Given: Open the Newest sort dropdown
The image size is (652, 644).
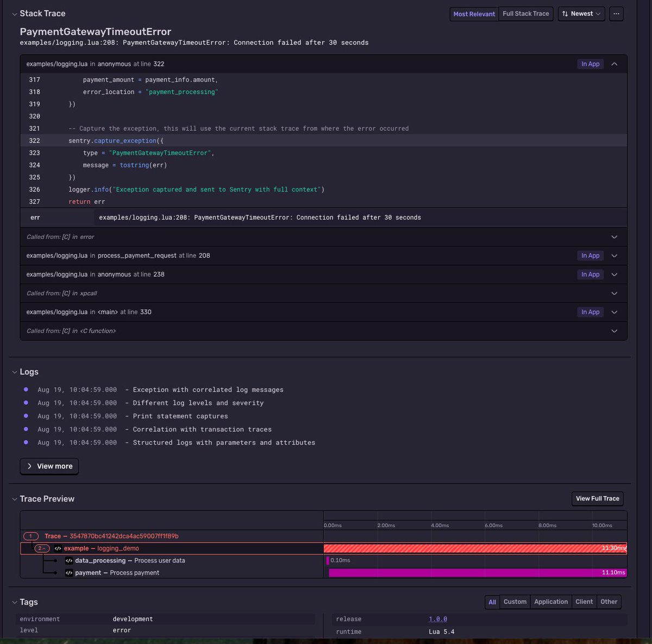Looking at the screenshot, I should 581,14.
